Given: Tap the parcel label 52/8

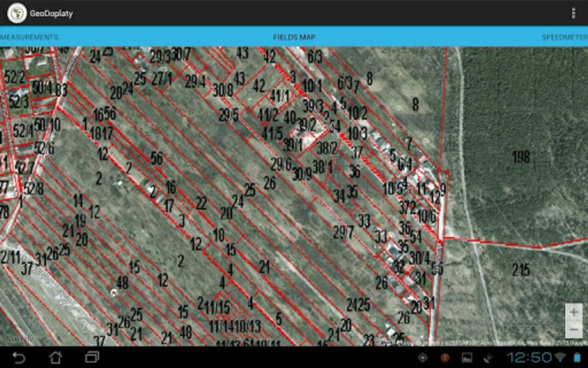Looking at the screenshot, I should [x=33, y=188].
